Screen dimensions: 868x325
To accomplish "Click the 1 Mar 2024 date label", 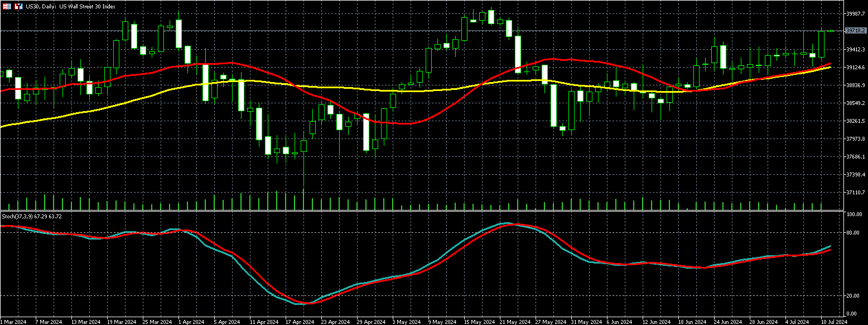I will [13, 322].
